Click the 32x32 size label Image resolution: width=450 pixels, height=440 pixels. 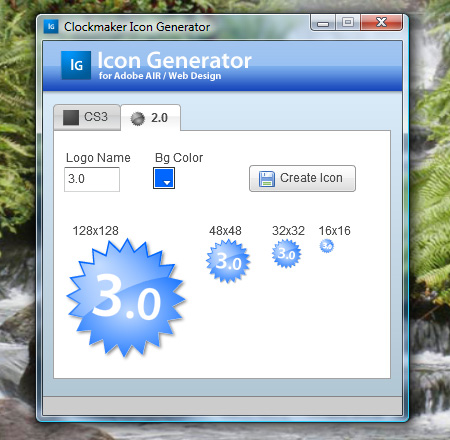[x=288, y=231]
